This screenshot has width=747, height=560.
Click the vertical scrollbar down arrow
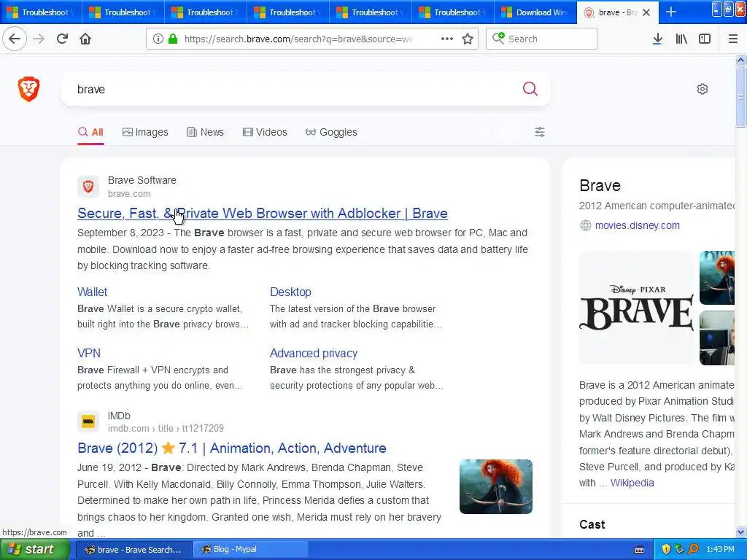pos(740,532)
